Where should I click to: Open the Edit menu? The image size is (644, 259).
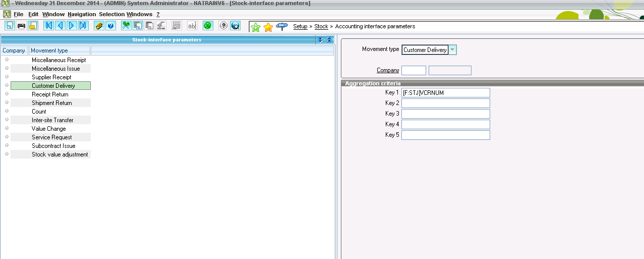click(x=33, y=14)
